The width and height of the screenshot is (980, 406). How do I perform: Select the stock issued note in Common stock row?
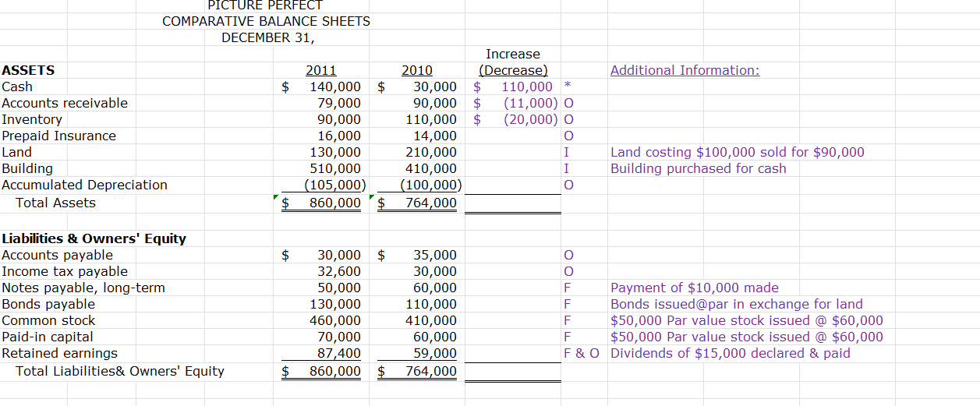tap(747, 320)
